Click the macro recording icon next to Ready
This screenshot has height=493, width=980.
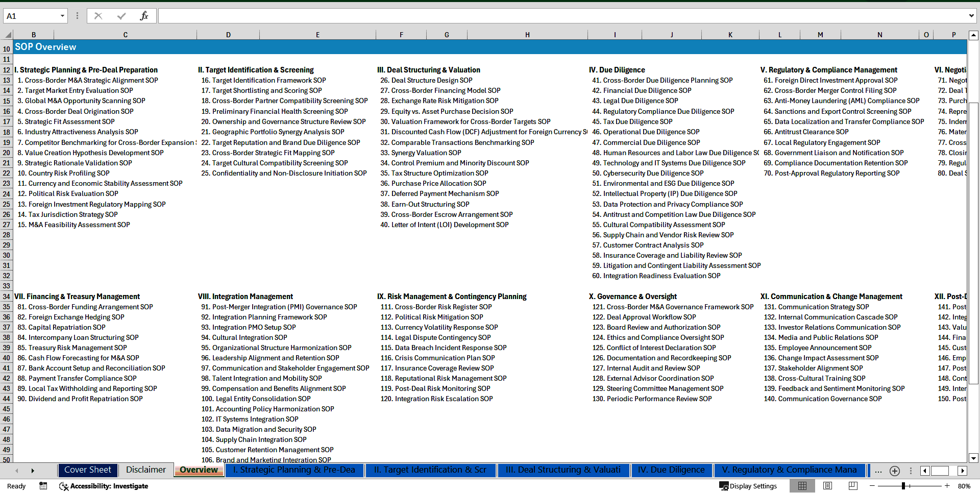43,486
